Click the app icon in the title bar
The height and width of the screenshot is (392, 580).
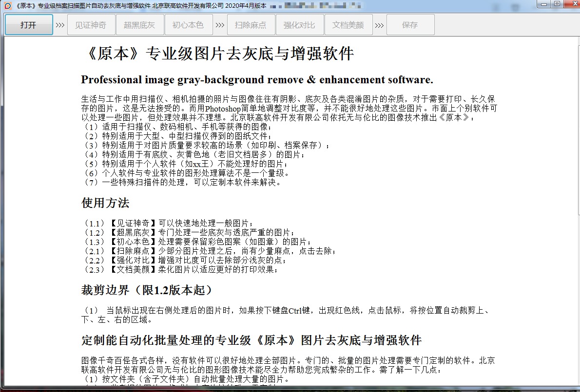pos(8,5)
